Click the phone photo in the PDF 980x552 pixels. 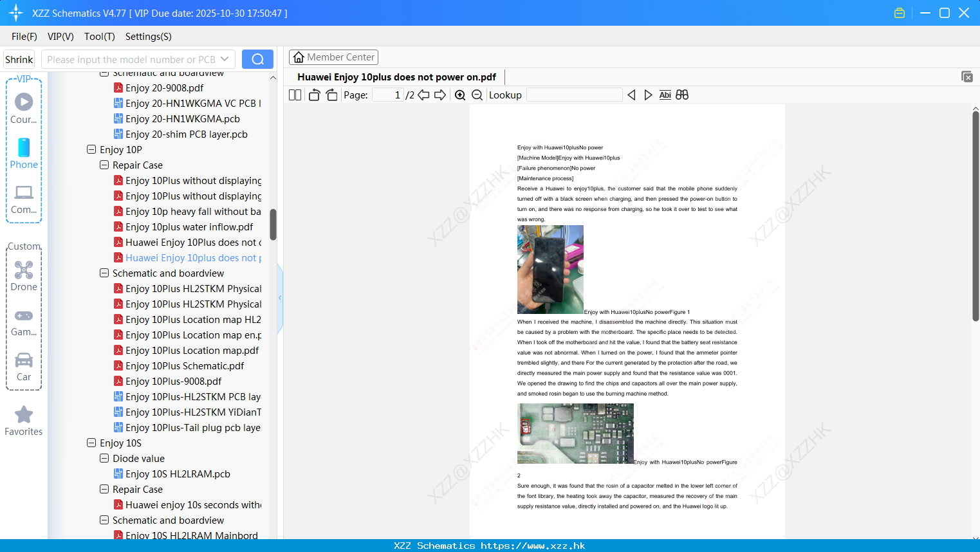(550, 270)
